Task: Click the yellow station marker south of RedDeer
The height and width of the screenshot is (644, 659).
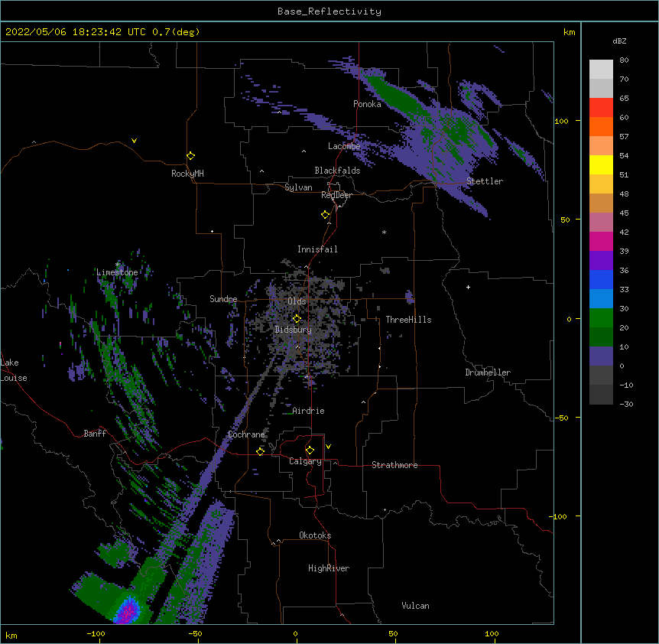Action: tap(325, 215)
